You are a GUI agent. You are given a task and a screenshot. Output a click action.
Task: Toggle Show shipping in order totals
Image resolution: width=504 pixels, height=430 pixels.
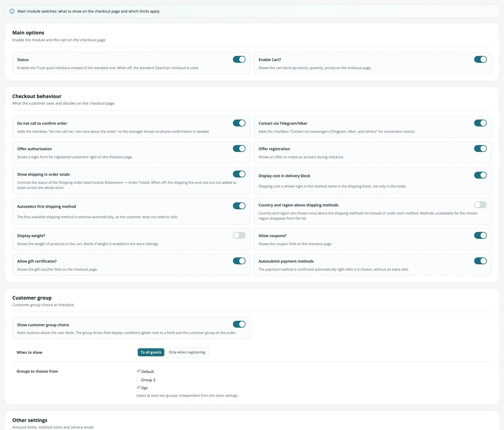(x=239, y=174)
